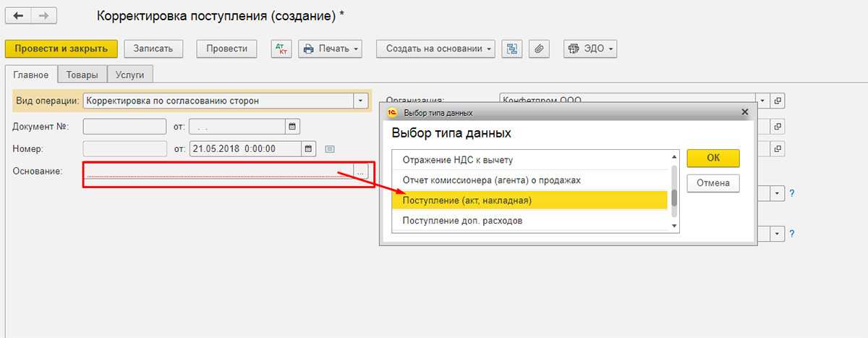Open the Печать dropdown menu
868x338 pixels.
(x=330, y=48)
